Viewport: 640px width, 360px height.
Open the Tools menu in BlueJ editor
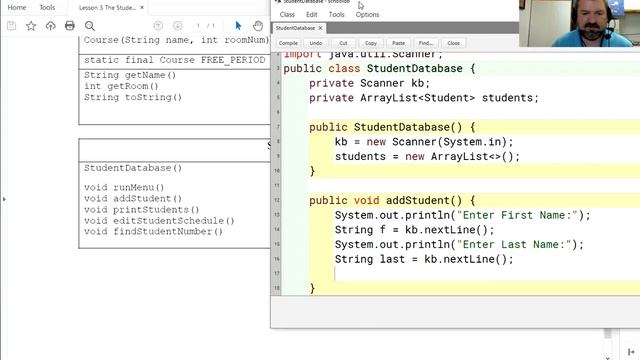[x=337, y=14]
